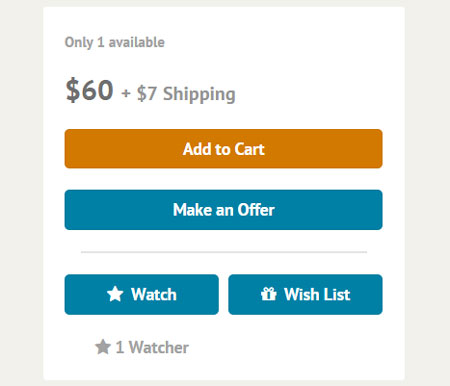Viewport: 450px width, 386px height.
Task: Click the $7 shipping cost amount
Action: pos(147,94)
